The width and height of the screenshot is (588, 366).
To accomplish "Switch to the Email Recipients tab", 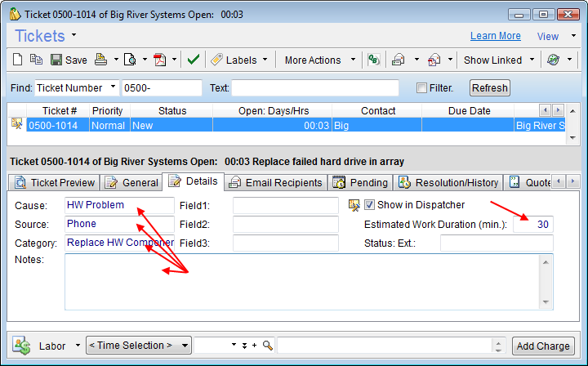I will [x=277, y=182].
